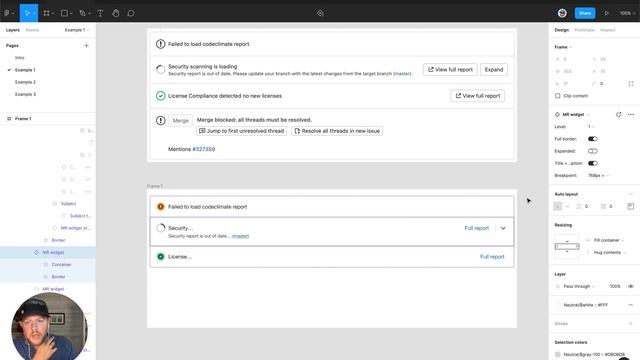Click the Share button
Screen dimensions: 640x360
(x=584, y=13)
